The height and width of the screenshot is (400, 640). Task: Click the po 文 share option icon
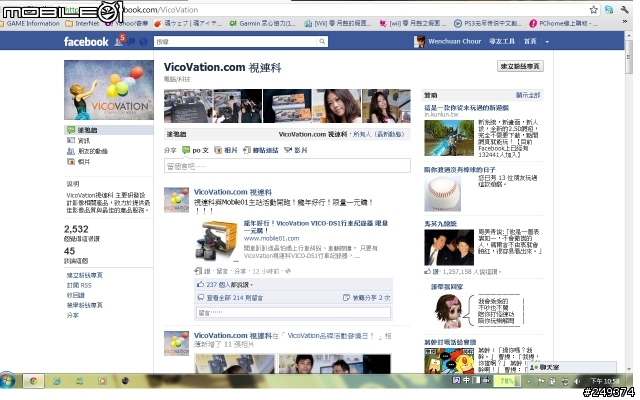[186, 150]
